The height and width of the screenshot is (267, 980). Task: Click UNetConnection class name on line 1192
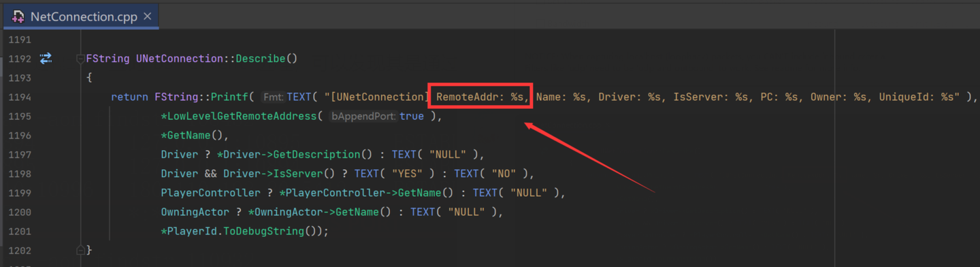[x=180, y=59]
